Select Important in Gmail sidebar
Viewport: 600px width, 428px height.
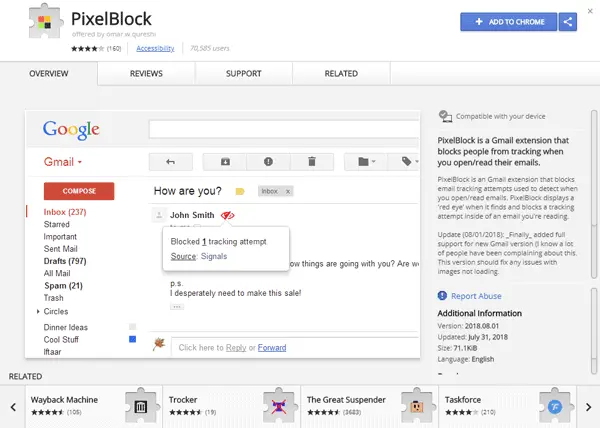click(60, 236)
